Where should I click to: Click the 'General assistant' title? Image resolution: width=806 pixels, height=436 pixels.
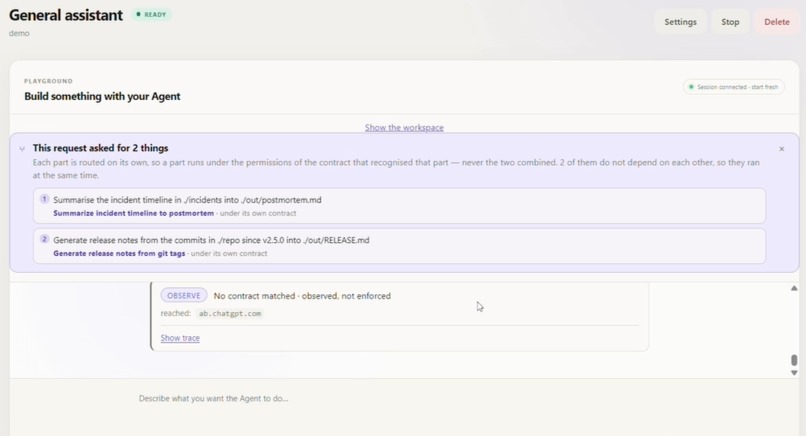tap(66, 15)
